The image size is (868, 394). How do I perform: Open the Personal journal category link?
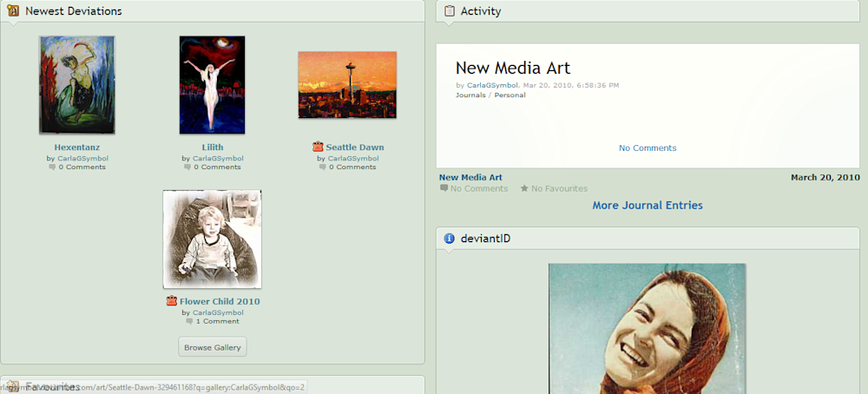click(x=510, y=95)
